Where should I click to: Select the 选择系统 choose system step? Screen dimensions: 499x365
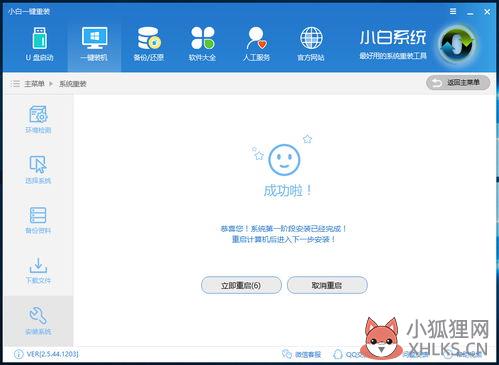click(x=38, y=170)
